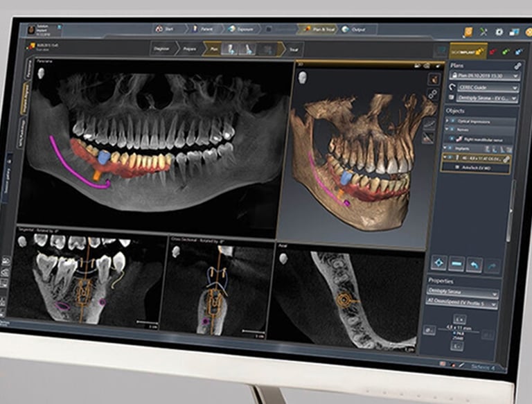Open the Plan 09.10.2019 dropdown
Image resolution: width=532 pixels, height=404 pixels.
(484, 76)
